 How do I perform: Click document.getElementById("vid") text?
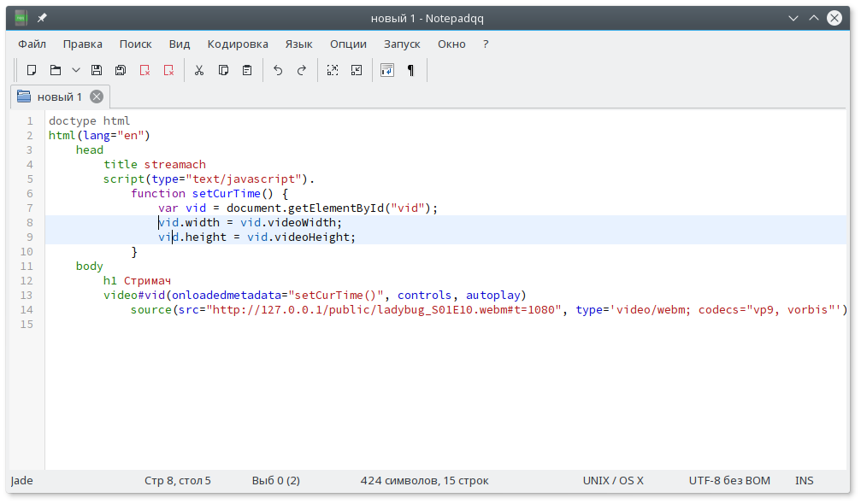[328, 208]
